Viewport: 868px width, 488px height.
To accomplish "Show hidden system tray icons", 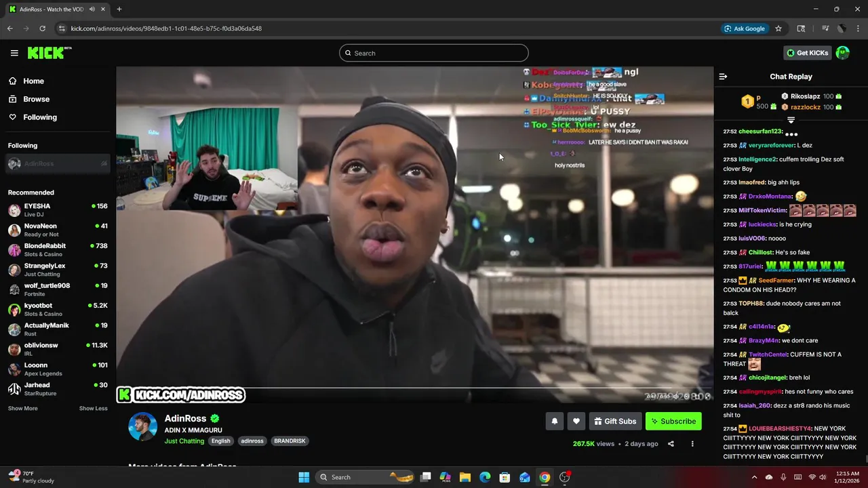I will (754, 477).
